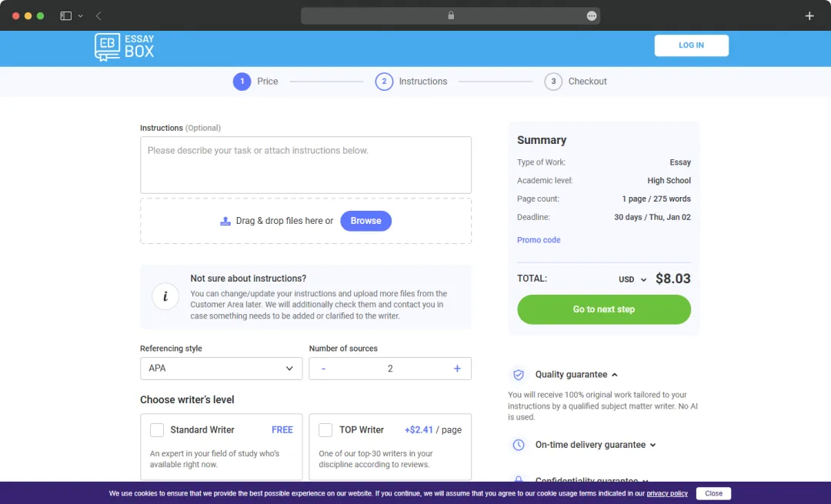Click the On-time delivery clock icon

[x=519, y=445]
